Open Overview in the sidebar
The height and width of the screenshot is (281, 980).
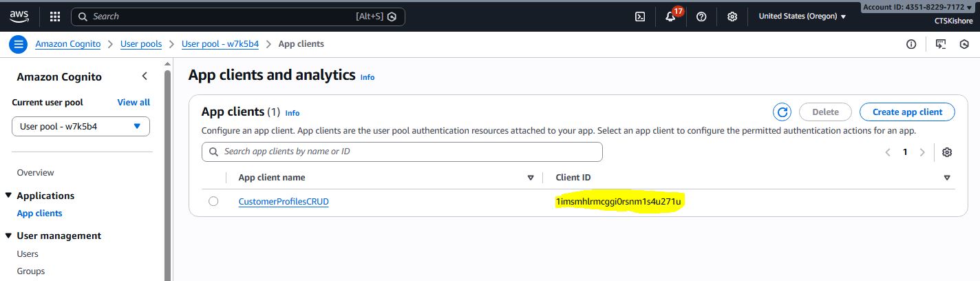click(x=35, y=172)
